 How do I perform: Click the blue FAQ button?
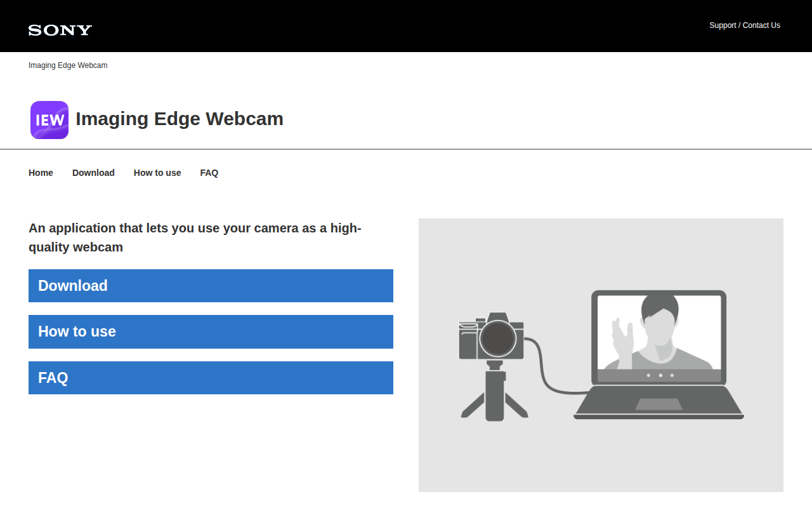point(211,378)
